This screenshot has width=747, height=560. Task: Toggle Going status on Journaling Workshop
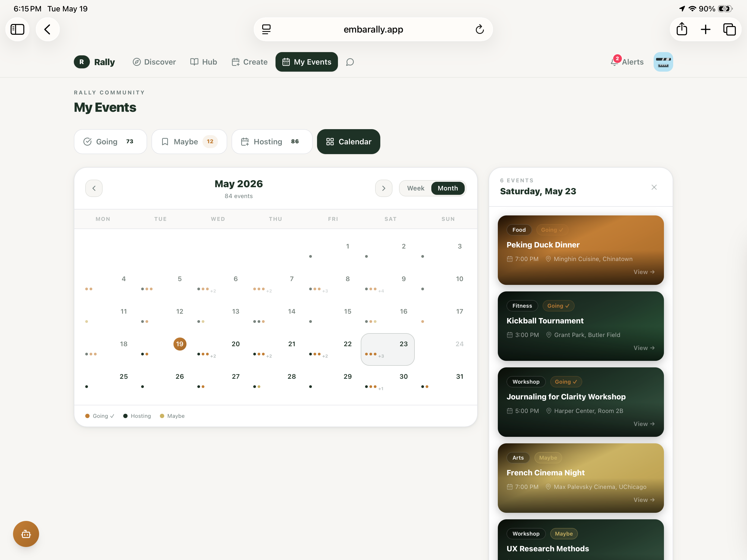(566, 381)
